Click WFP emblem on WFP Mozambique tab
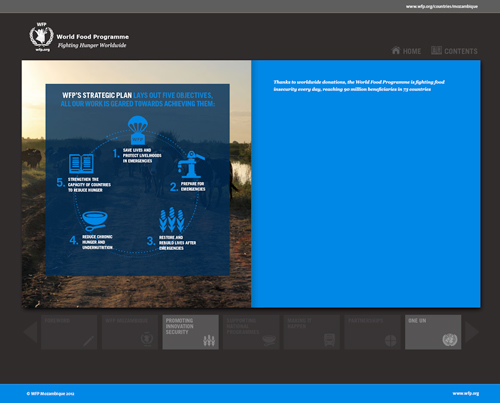Screen dimensions: 500x403 (147, 339)
